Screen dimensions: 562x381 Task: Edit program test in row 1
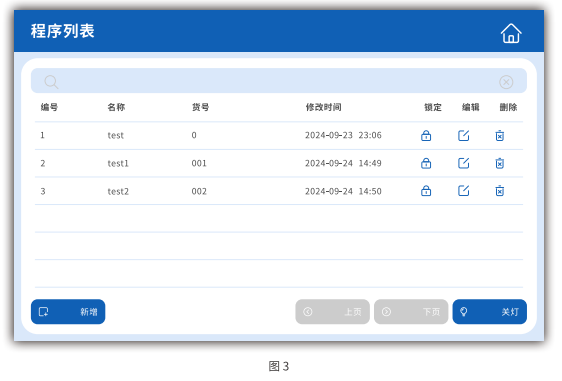click(463, 135)
